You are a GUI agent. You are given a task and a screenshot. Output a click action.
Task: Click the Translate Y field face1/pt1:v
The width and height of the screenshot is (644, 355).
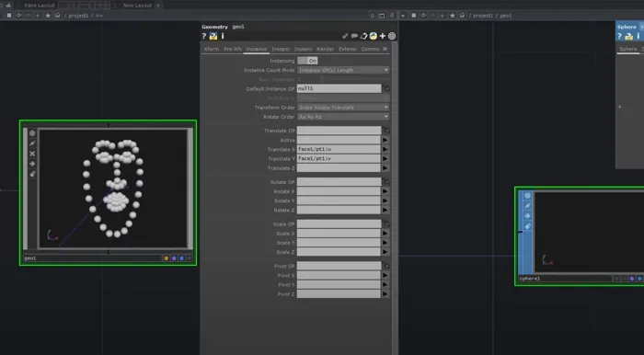tap(339, 159)
